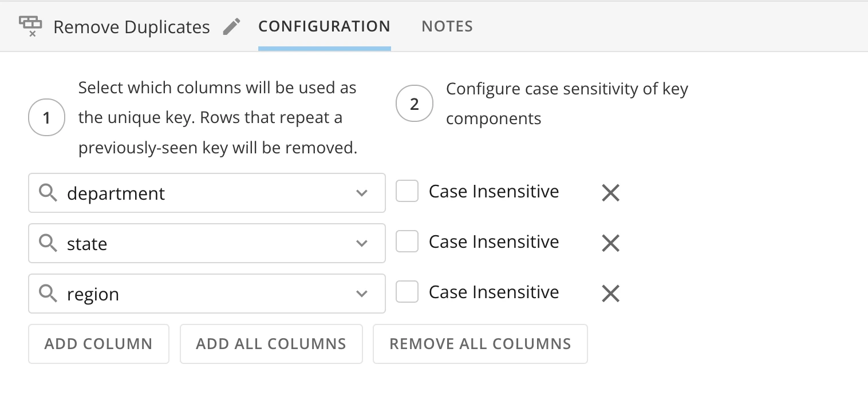Screen dimensions: 868x396
Task: Click the Remove Duplicates title text
Action: (x=132, y=27)
